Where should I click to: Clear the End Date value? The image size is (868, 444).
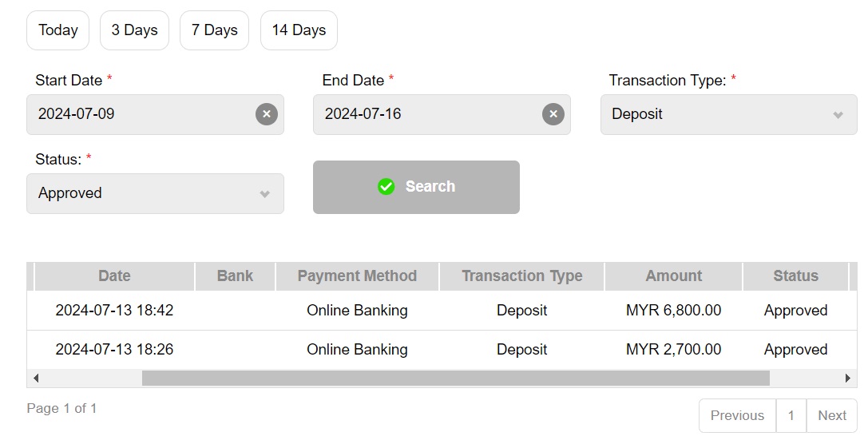(553, 114)
